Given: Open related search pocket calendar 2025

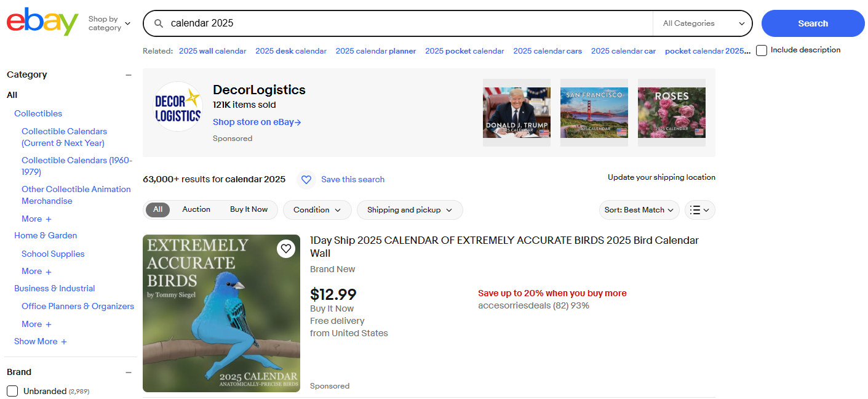Looking at the screenshot, I should (x=708, y=51).
